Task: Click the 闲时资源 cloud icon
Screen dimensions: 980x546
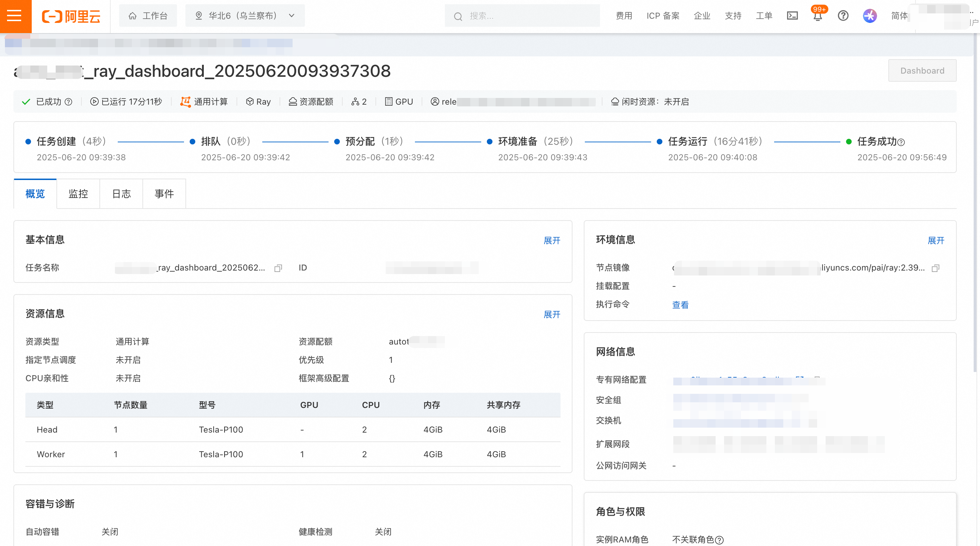Action: click(x=615, y=102)
